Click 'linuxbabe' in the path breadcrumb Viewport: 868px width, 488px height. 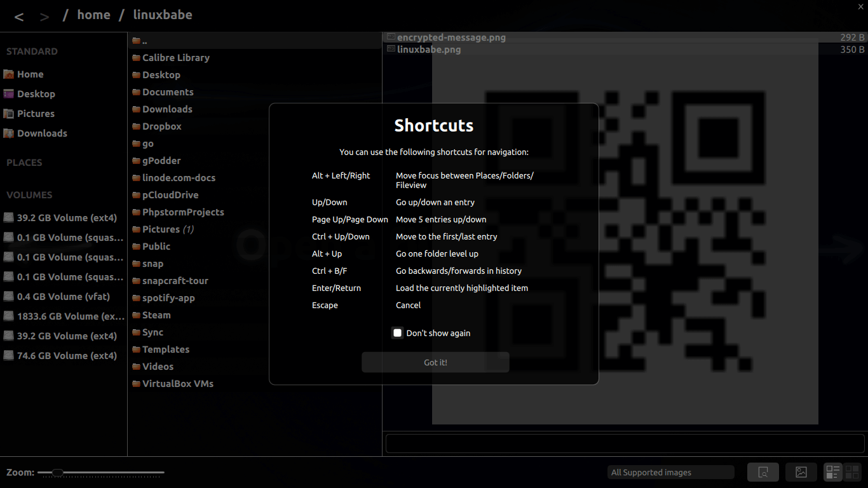162,15
